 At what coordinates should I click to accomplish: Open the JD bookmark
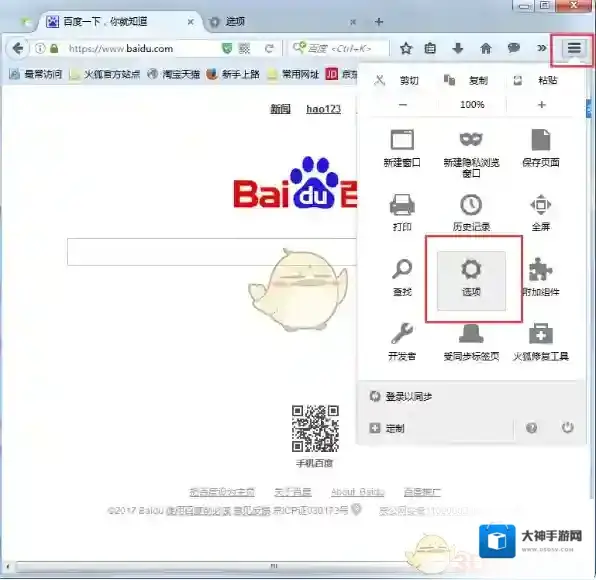341,74
